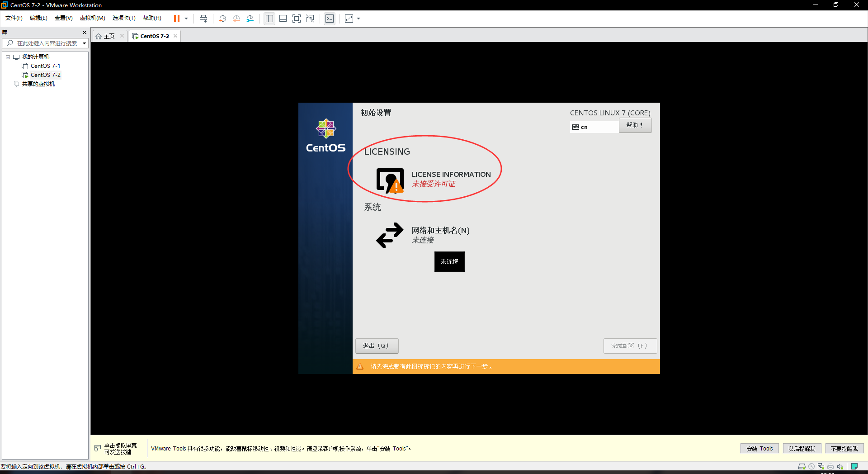Click the license icon with warning badge
Screen dimensions: 868x474
390,181
